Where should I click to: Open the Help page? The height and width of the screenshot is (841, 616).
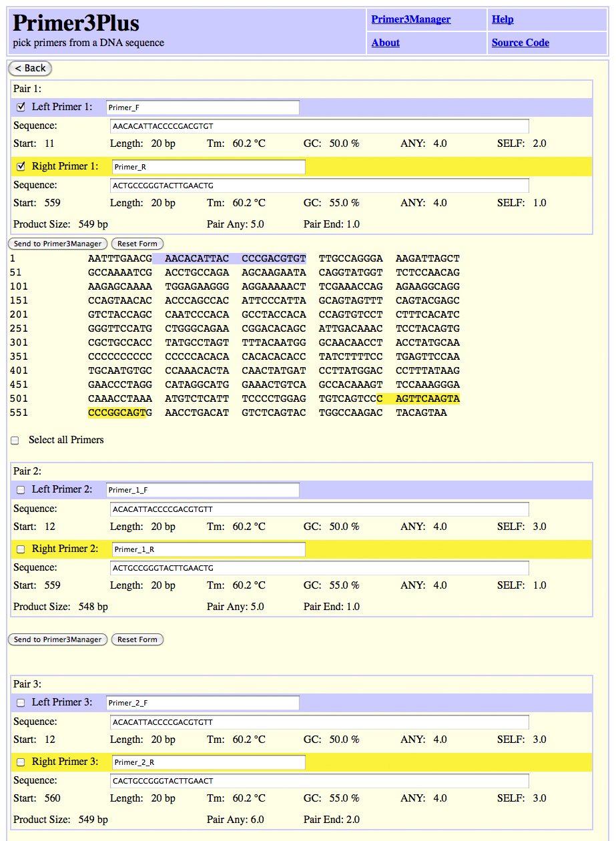[503, 19]
